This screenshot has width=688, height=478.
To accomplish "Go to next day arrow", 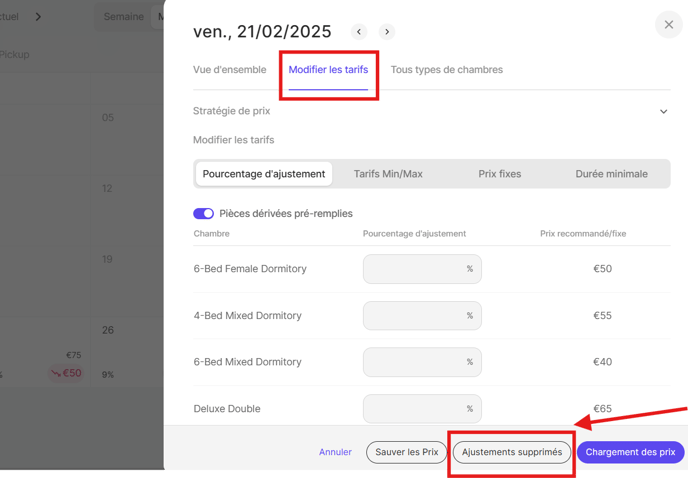I will 387,32.
